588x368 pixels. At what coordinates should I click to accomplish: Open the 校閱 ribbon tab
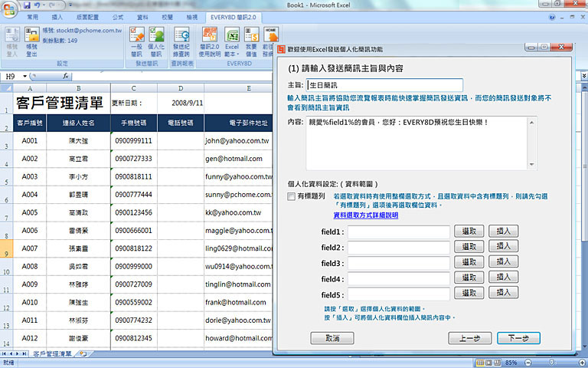[167, 18]
